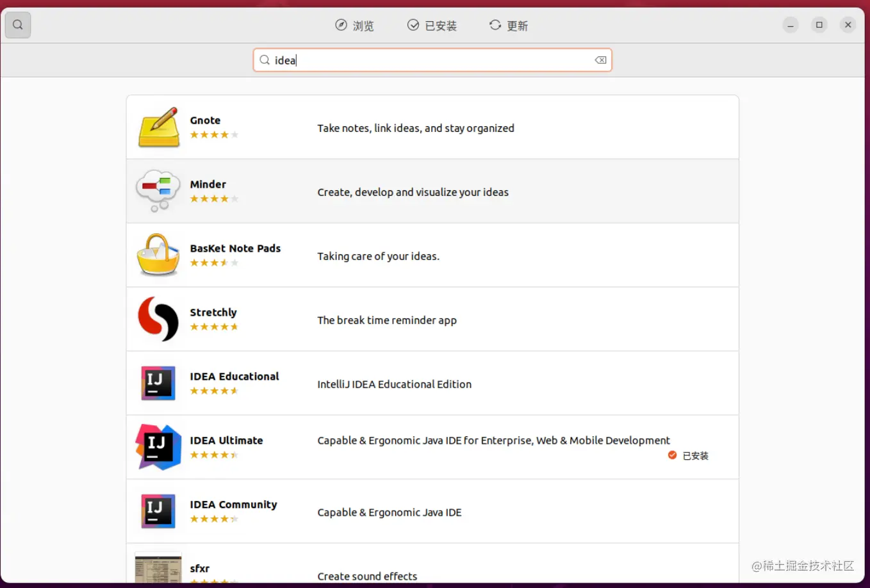Open the Gnote app icon
The width and height of the screenshot is (870, 588).
pyautogui.click(x=158, y=127)
